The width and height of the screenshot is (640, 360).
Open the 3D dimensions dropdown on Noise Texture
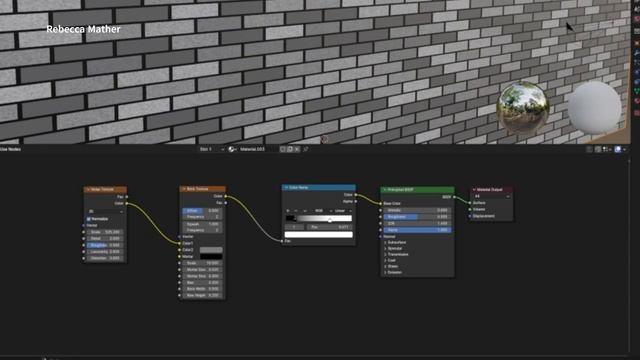[105, 211]
